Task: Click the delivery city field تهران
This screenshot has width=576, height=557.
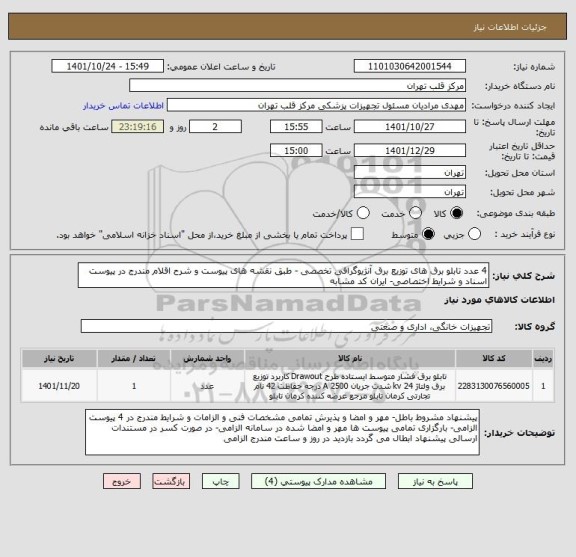Action: pyautogui.click(x=410, y=192)
